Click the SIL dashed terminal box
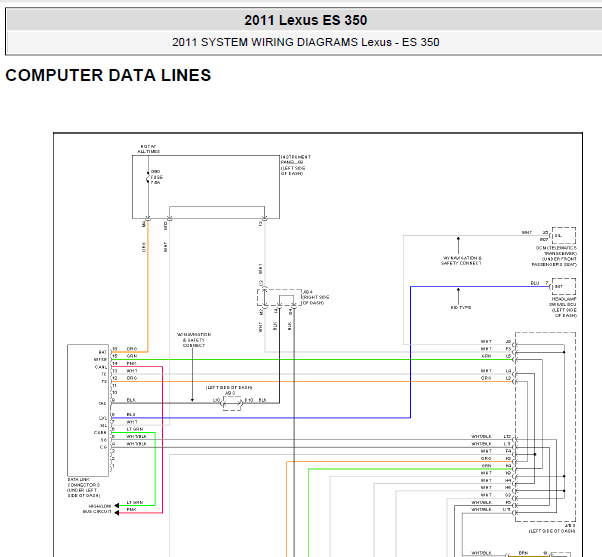 (564, 235)
